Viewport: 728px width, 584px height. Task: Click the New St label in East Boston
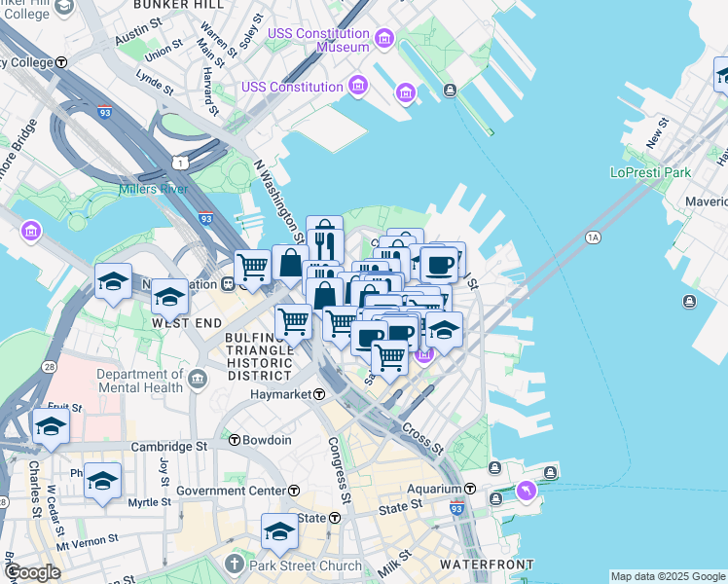point(657,133)
